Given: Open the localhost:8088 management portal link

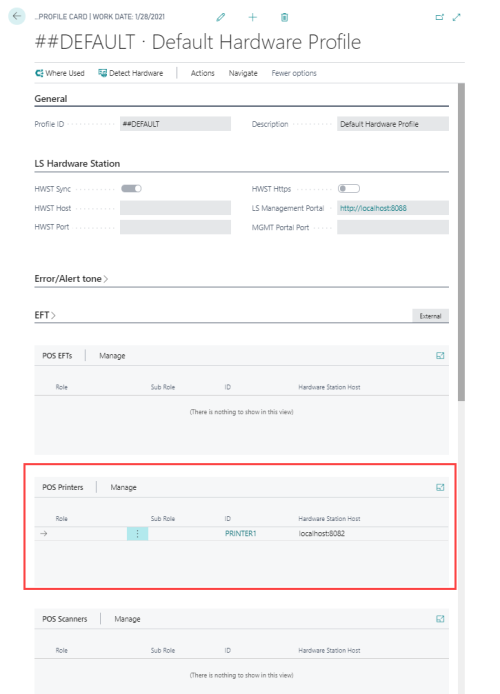Looking at the screenshot, I should pyautogui.click(x=373, y=208).
